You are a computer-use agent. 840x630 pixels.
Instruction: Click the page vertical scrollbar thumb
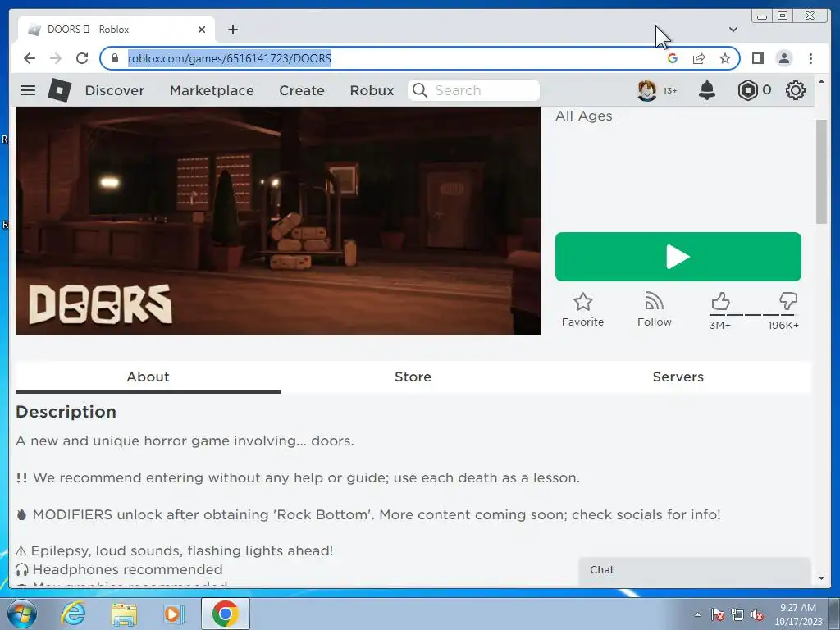821,172
